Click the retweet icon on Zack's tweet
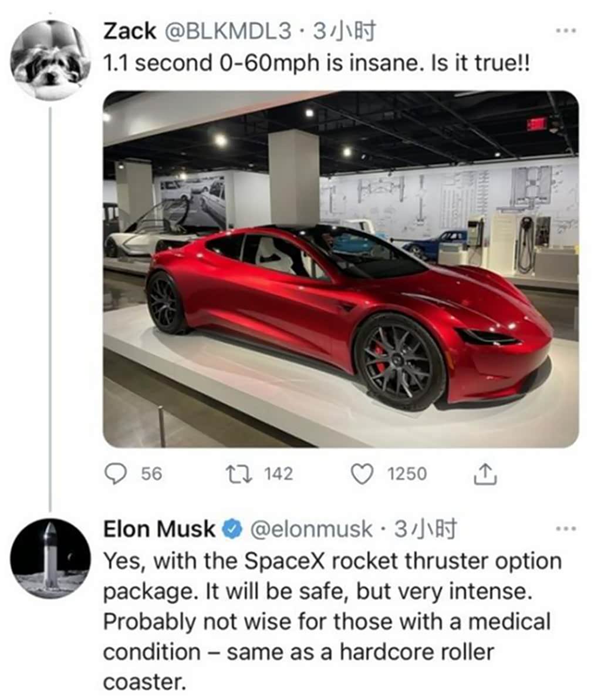This screenshot has width=601, height=700. (x=239, y=474)
